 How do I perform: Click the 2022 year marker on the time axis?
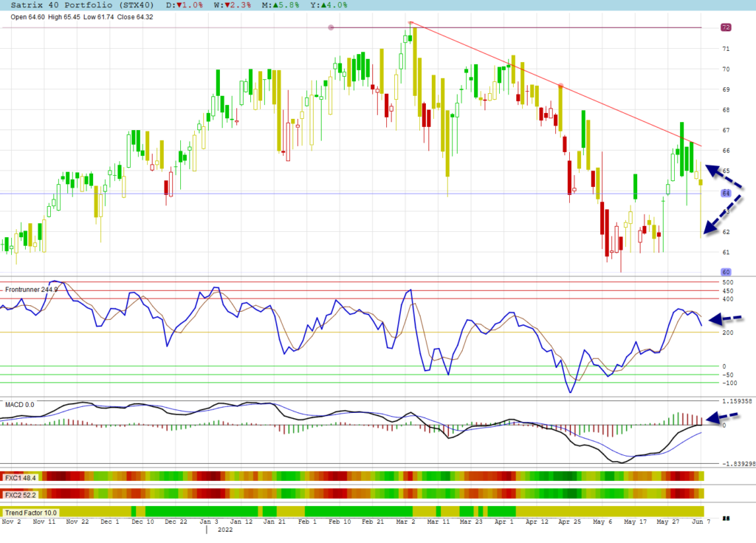coord(225,530)
